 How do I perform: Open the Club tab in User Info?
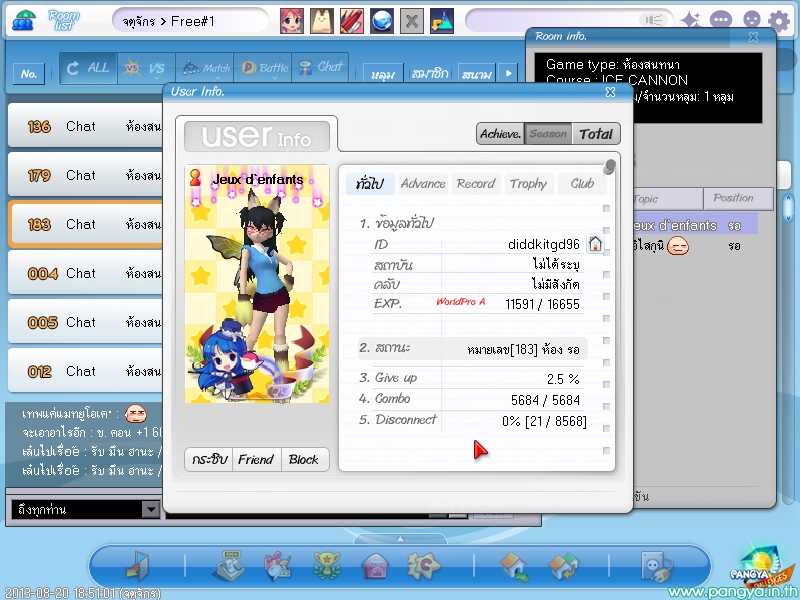coord(582,184)
